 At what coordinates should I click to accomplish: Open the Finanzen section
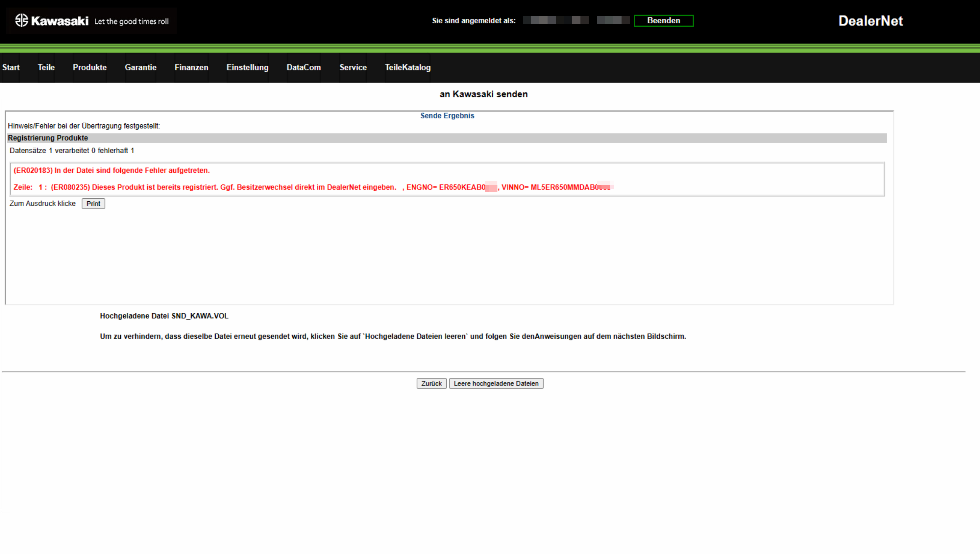tap(191, 67)
